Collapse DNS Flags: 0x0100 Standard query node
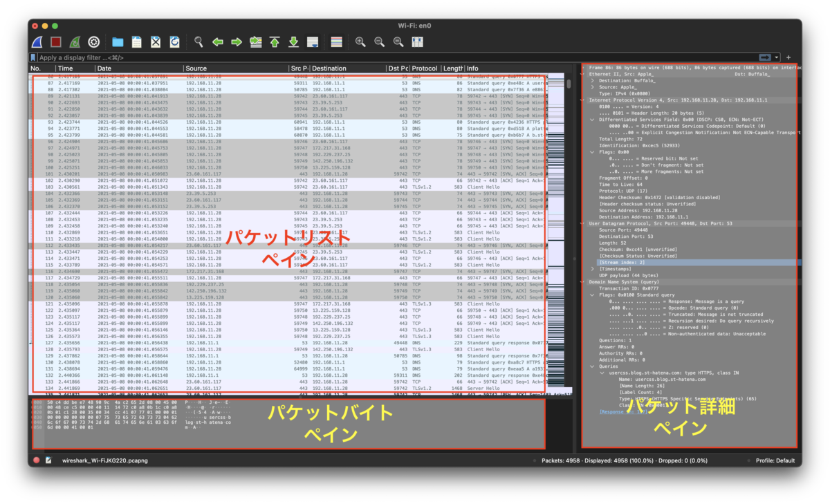Viewport: 830px width, 504px height. click(593, 295)
